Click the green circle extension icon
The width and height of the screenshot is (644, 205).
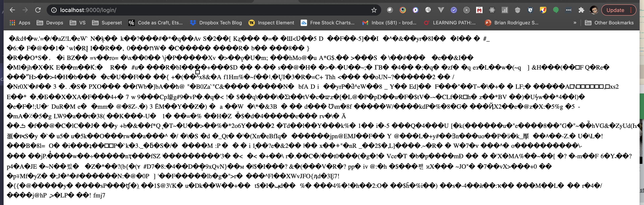coord(556,10)
